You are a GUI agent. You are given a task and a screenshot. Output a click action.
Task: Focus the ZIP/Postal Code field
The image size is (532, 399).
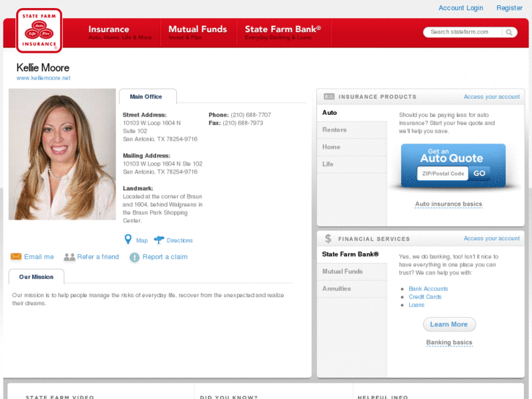[443, 174]
